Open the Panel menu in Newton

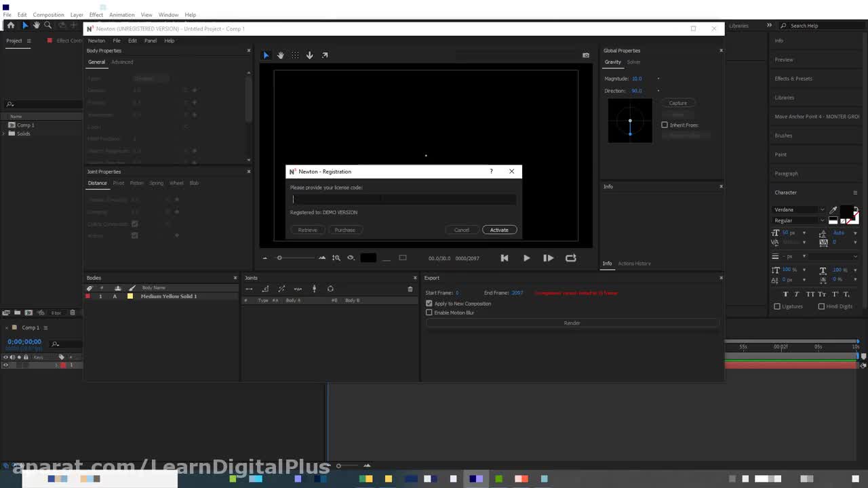click(151, 41)
